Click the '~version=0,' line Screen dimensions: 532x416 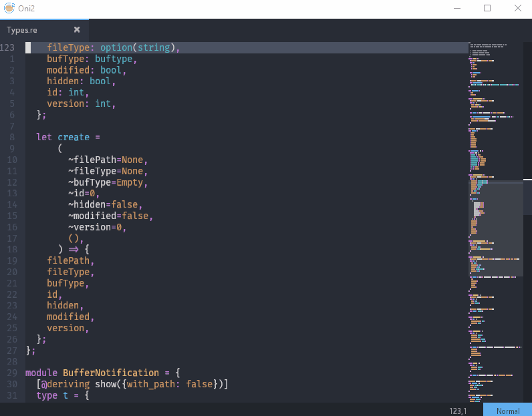[x=97, y=227]
